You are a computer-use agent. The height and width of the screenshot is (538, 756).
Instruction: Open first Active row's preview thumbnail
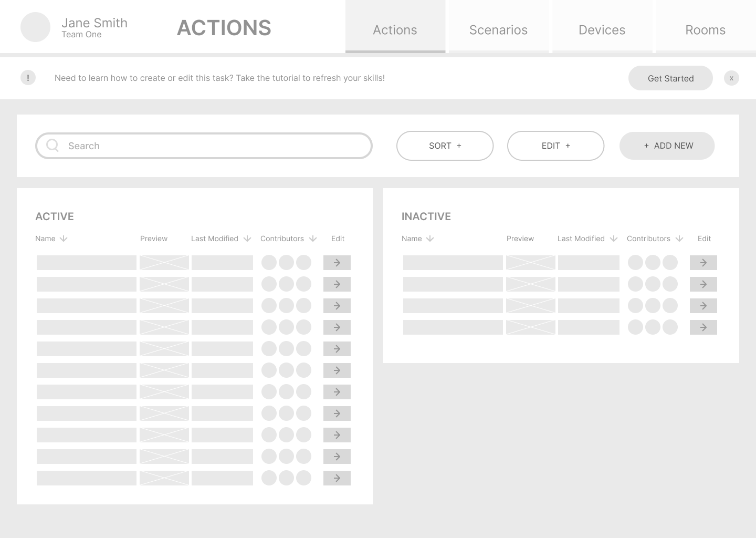click(x=164, y=263)
